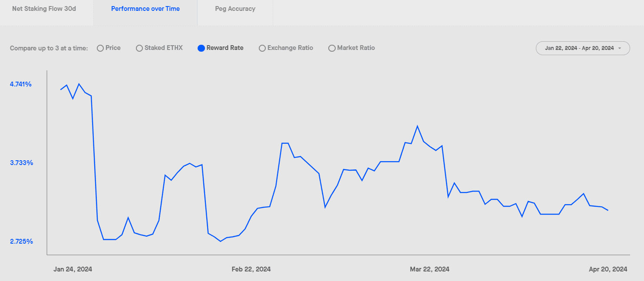
Task: Click the 4.741% y-axis value
Action: (x=21, y=84)
